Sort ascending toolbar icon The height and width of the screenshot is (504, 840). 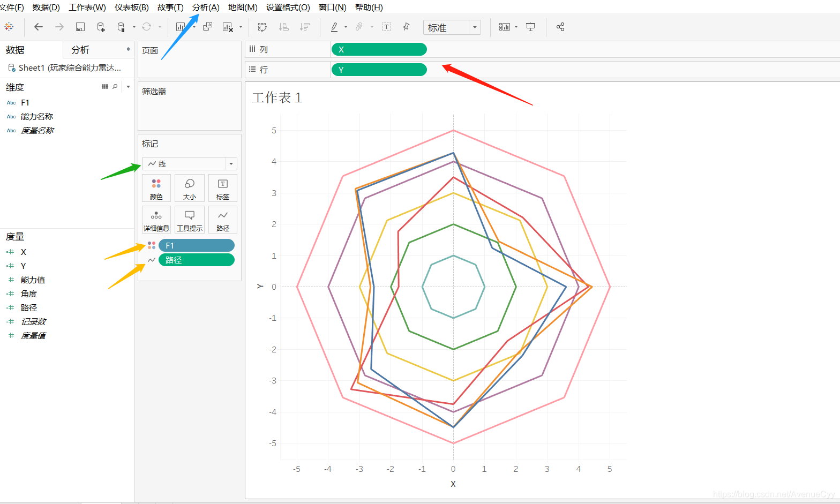click(x=284, y=27)
